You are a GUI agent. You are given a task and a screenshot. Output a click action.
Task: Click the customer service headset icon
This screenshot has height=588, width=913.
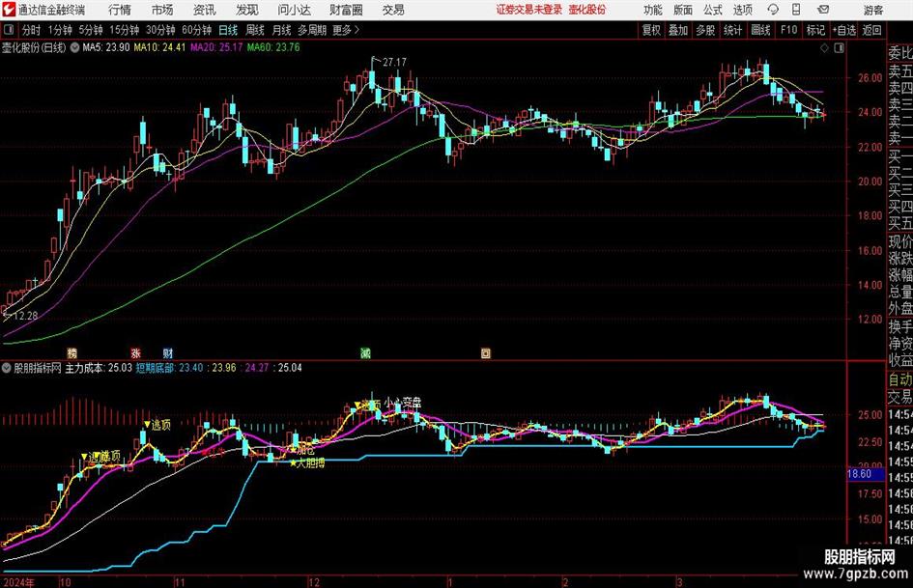(773, 10)
